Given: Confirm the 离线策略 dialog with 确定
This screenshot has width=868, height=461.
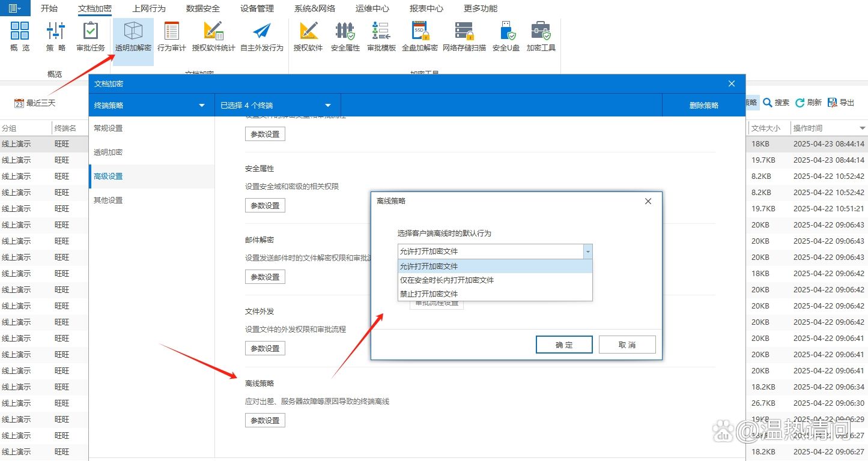Looking at the screenshot, I should pos(563,345).
